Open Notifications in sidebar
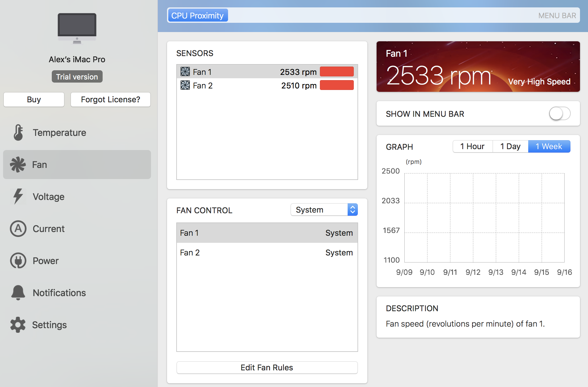This screenshot has width=588, height=387. [x=77, y=293]
